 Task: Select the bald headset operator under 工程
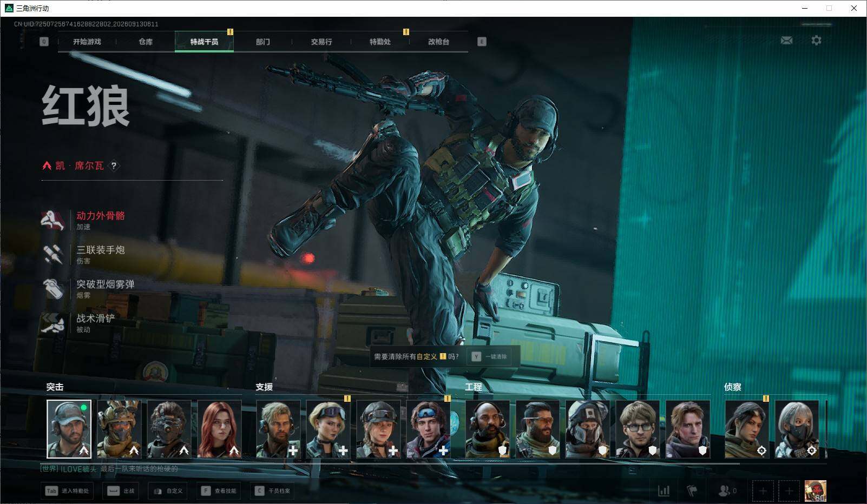(x=488, y=429)
